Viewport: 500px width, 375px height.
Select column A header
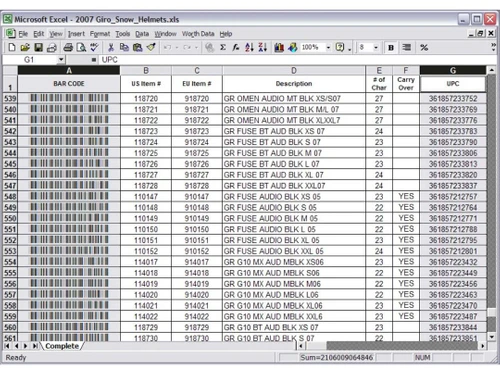69,70
